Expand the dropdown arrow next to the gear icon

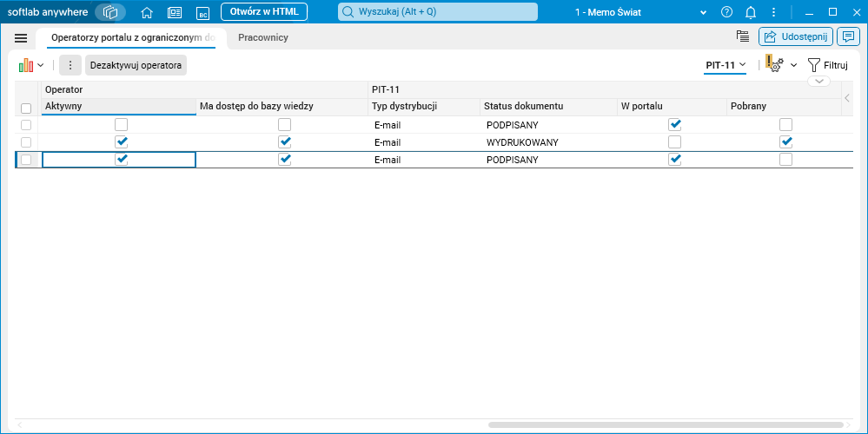click(x=793, y=65)
